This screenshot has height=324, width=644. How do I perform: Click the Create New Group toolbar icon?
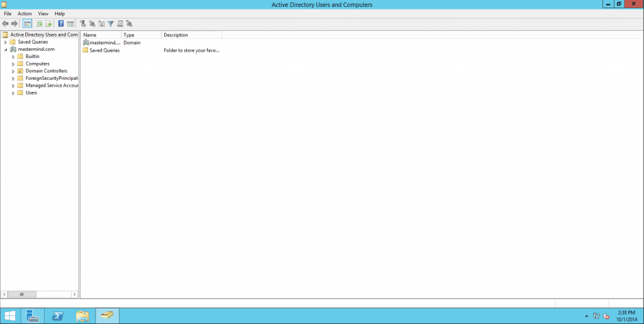pyautogui.click(x=92, y=23)
